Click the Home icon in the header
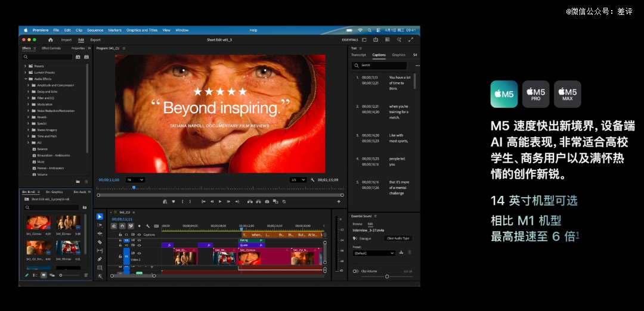The image size is (644, 311). click(x=51, y=40)
